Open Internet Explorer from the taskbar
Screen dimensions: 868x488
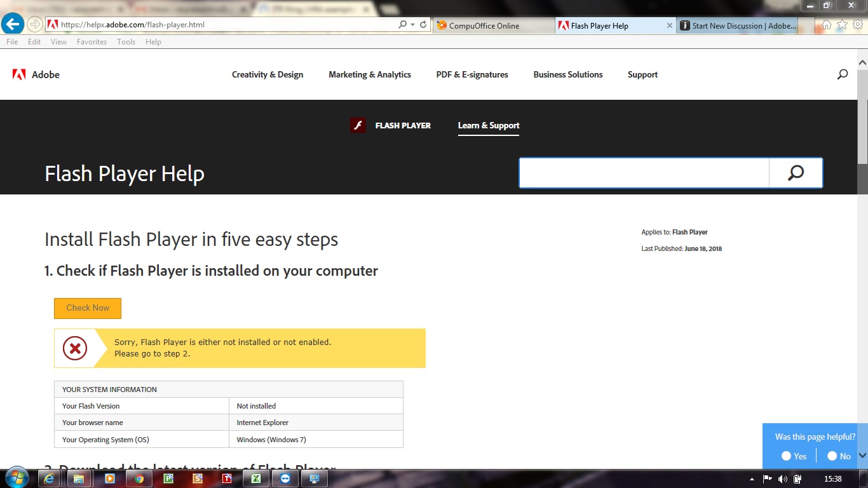tap(49, 478)
